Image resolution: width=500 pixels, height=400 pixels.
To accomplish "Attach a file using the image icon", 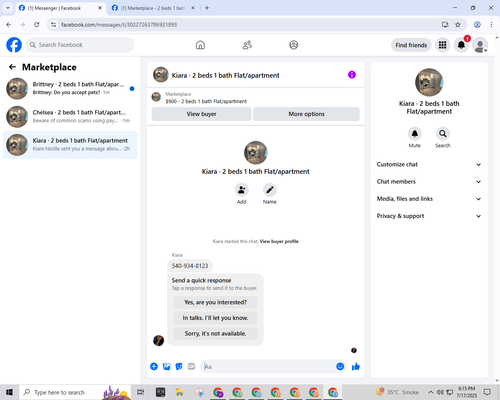I will pyautogui.click(x=166, y=367).
